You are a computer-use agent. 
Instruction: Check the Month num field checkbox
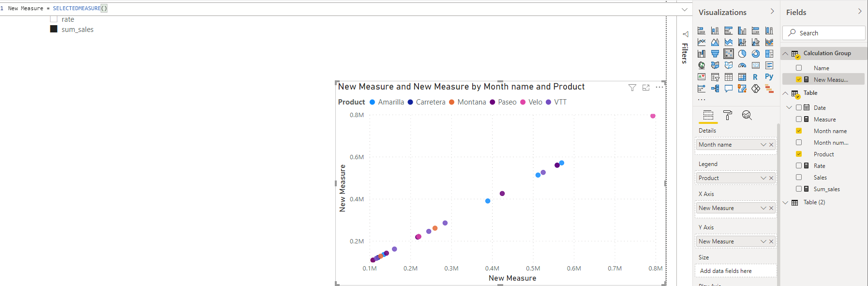(x=799, y=142)
